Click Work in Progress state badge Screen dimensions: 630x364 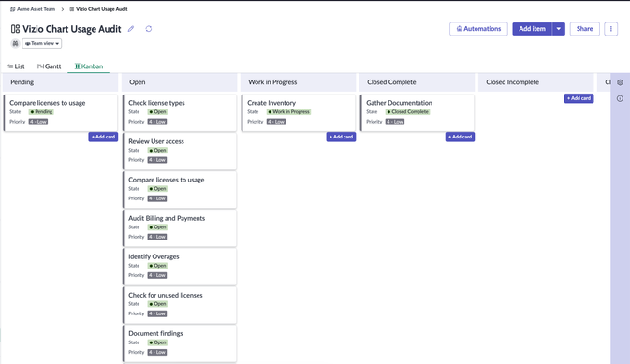289,112
